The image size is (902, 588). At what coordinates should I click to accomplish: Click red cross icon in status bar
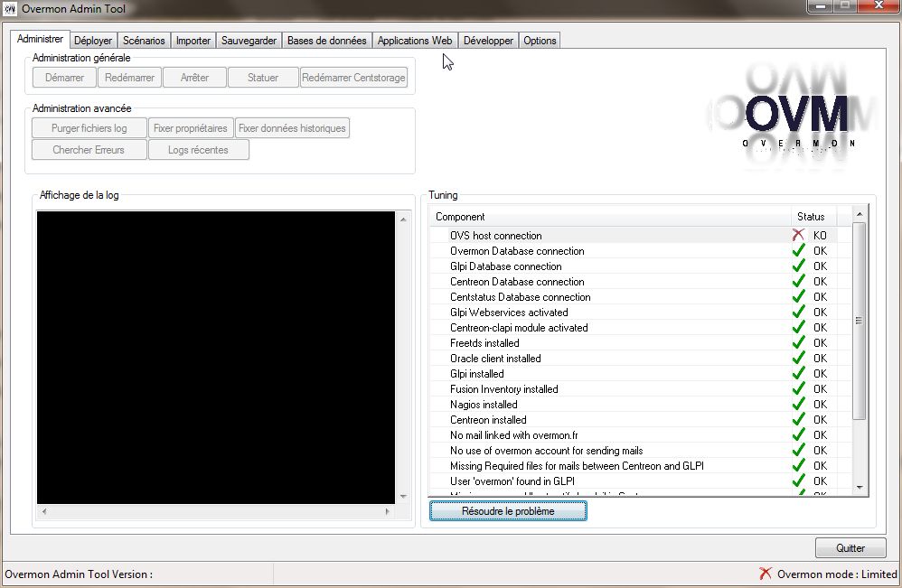click(x=766, y=573)
